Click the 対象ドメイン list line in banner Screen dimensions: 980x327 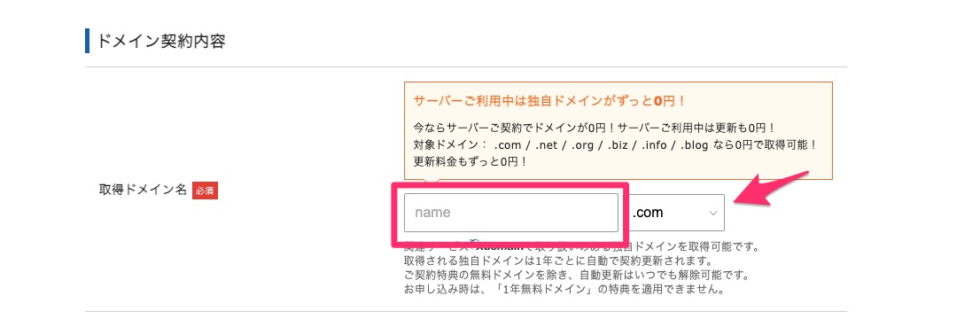(616, 144)
